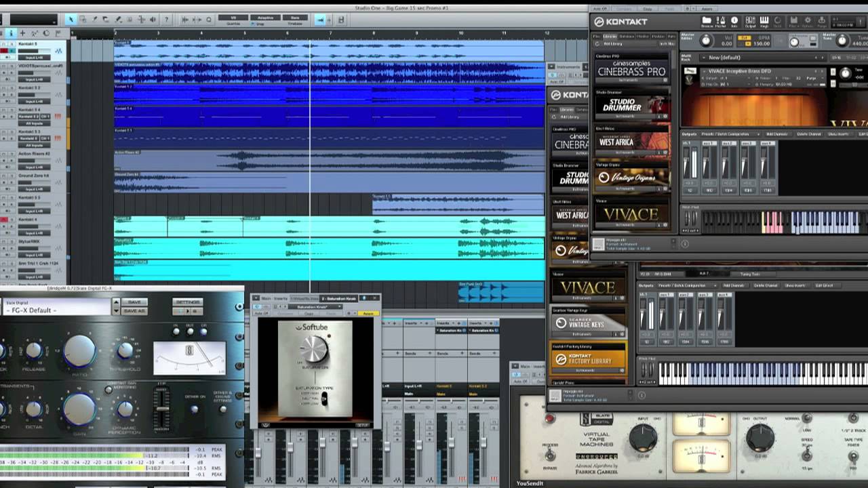
Task: Select the Range tool
Action: click(x=83, y=19)
